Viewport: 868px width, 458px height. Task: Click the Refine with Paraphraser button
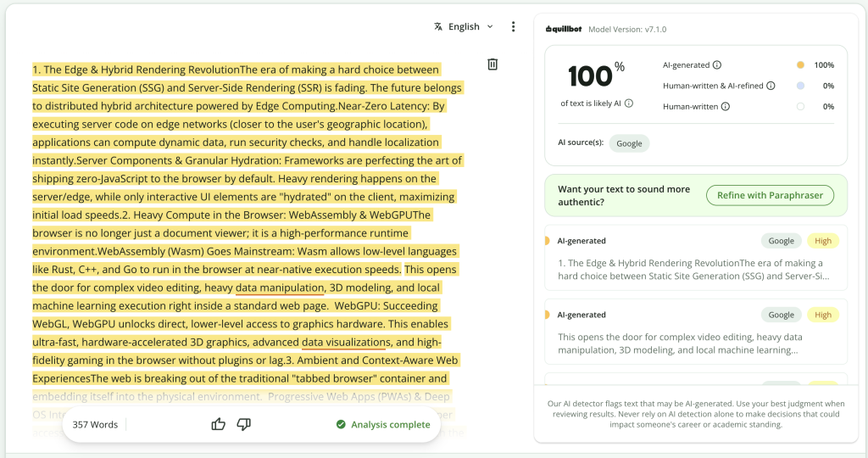tap(770, 195)
